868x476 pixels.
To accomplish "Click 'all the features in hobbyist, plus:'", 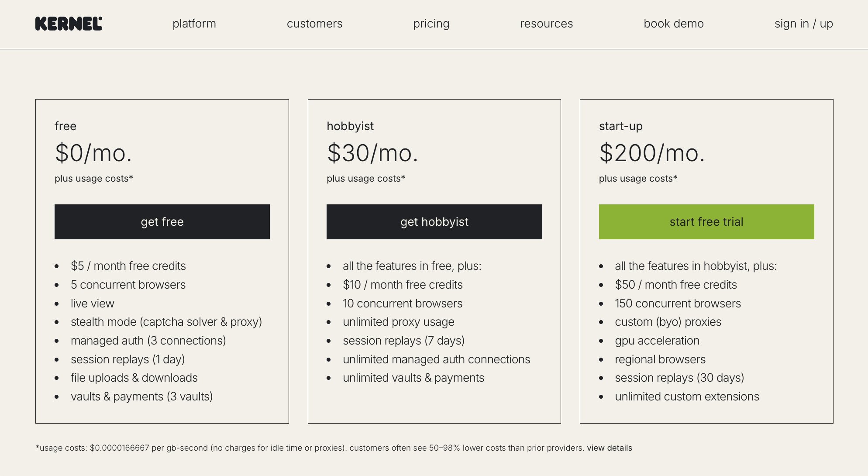I will [696, 266].
